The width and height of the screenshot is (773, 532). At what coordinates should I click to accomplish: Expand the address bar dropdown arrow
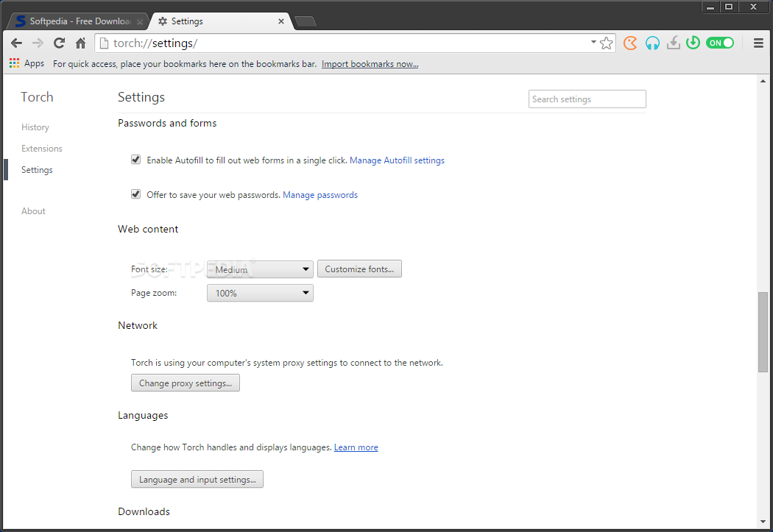click(x=593, y=42)
